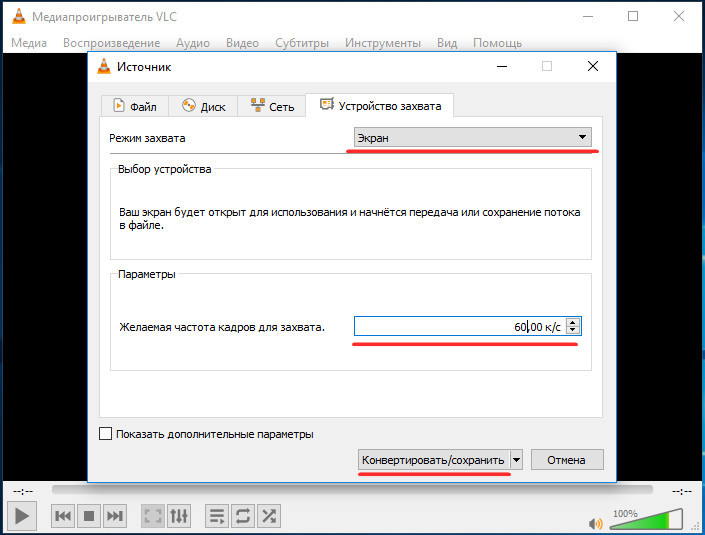
Task: Click the frame rate field 60,00 к/с
Action: (461, 326)
